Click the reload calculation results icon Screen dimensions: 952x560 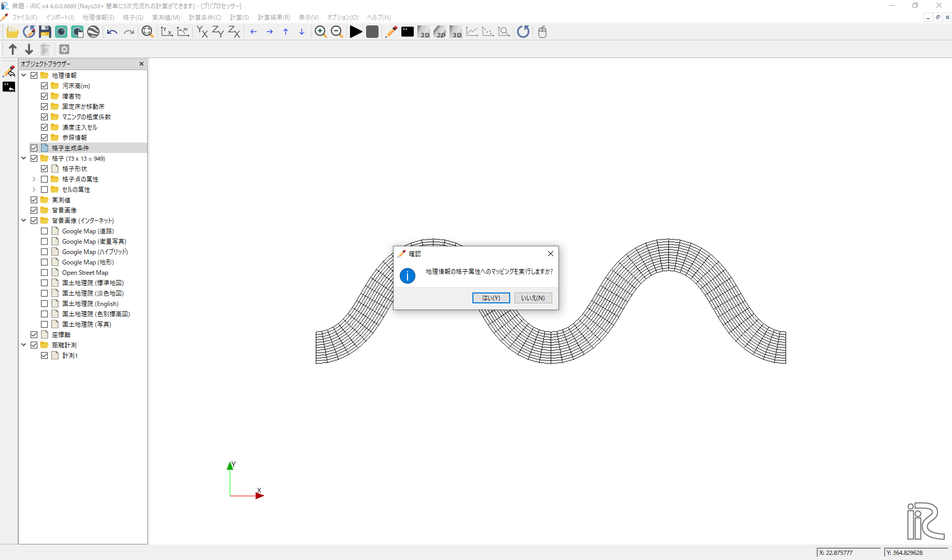[x=523, y=32]
